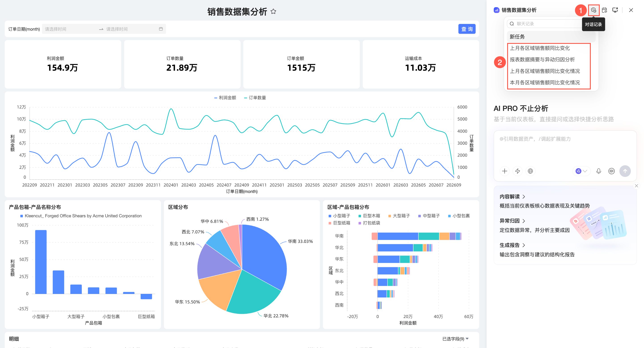
Task: Click the calendar icon in date range filter
Action: point(161,29)
